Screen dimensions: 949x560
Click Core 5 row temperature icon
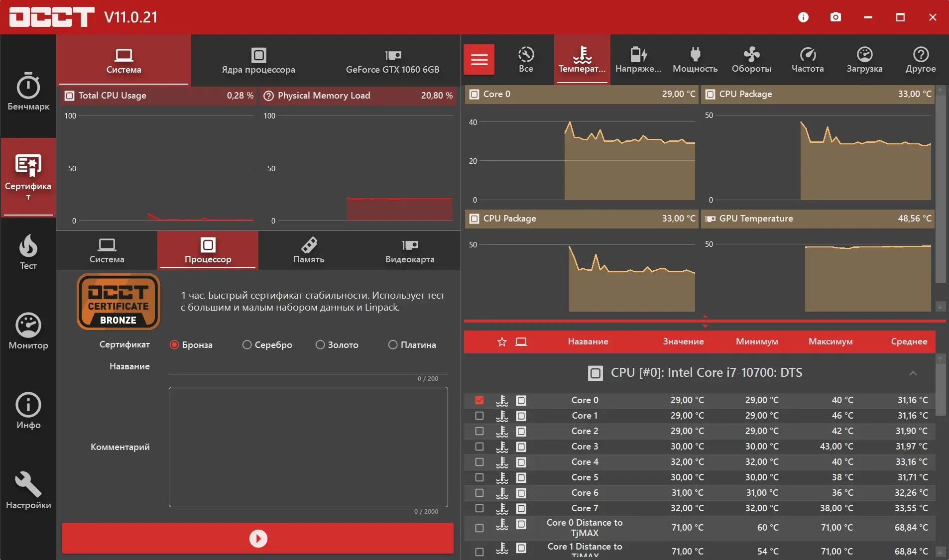(502, 477)
